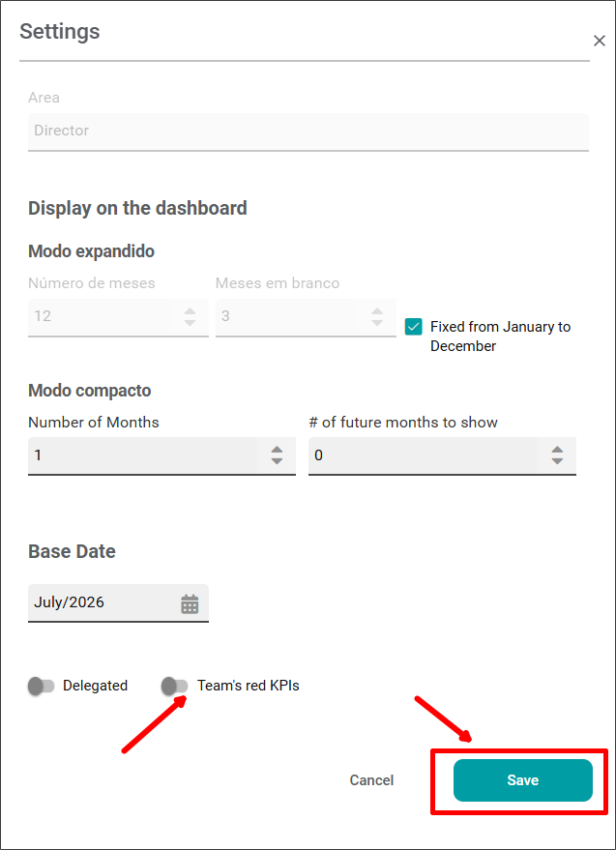
Task: Increase future months to show value
Action: coord(557,450)
